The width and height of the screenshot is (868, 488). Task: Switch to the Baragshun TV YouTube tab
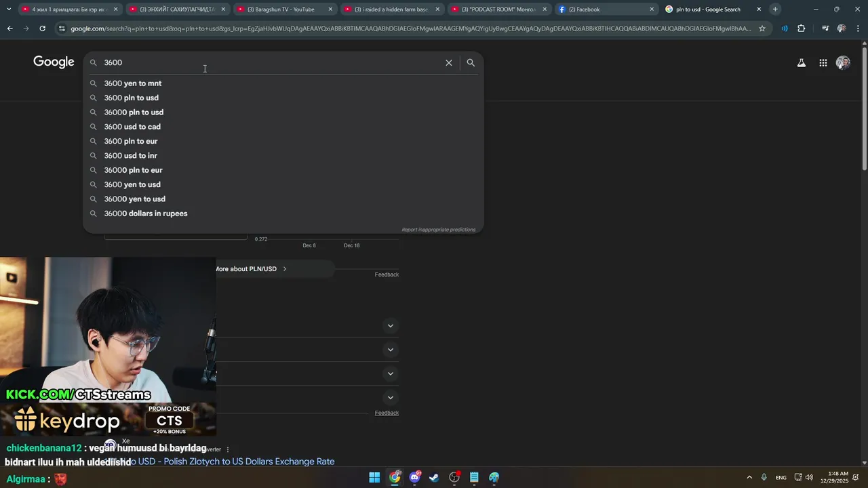tap(284, 9)
